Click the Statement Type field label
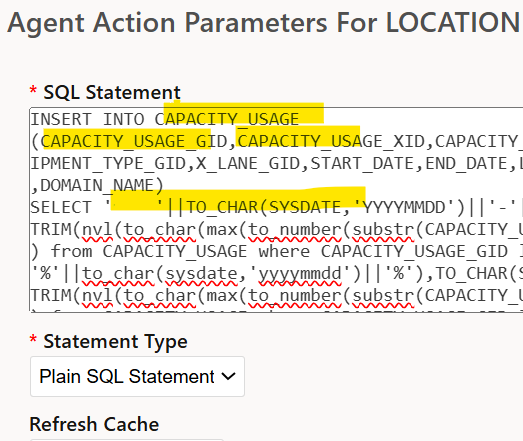Image resolution: width=523 pixels, height=441 pixels. 115,342
